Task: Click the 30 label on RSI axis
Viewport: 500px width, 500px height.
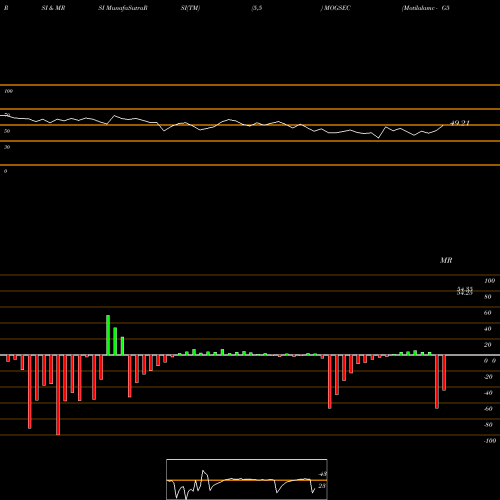Action: pyautogui.click(x=7, y=147)
